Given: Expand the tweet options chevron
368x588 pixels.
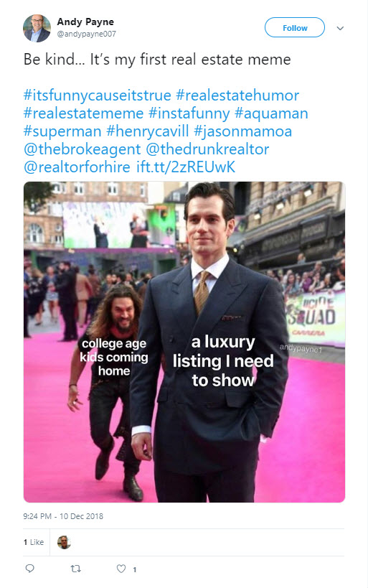Looking at the screenshot, I should click(x=340, y=28).
